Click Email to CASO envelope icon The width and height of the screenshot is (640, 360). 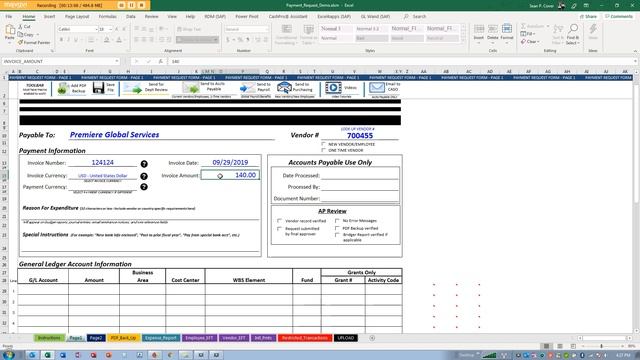377,88
